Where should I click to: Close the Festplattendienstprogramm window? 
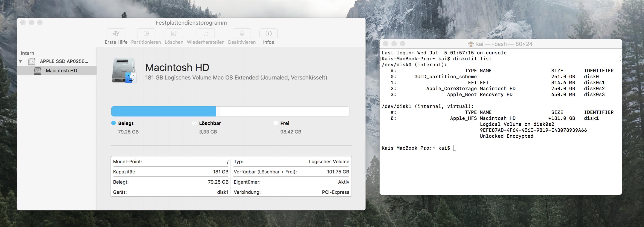23,23
